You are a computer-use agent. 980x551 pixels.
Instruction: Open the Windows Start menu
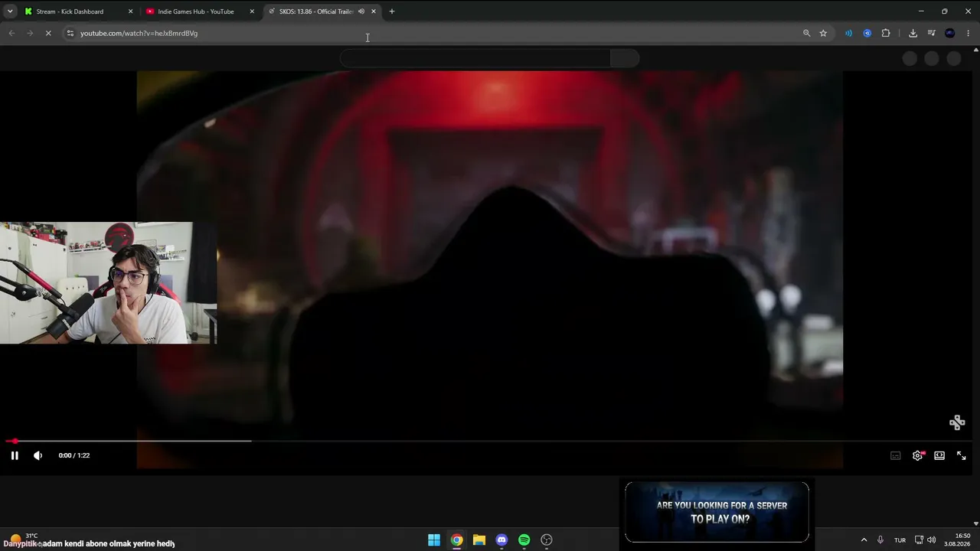[x=434, y=540]
